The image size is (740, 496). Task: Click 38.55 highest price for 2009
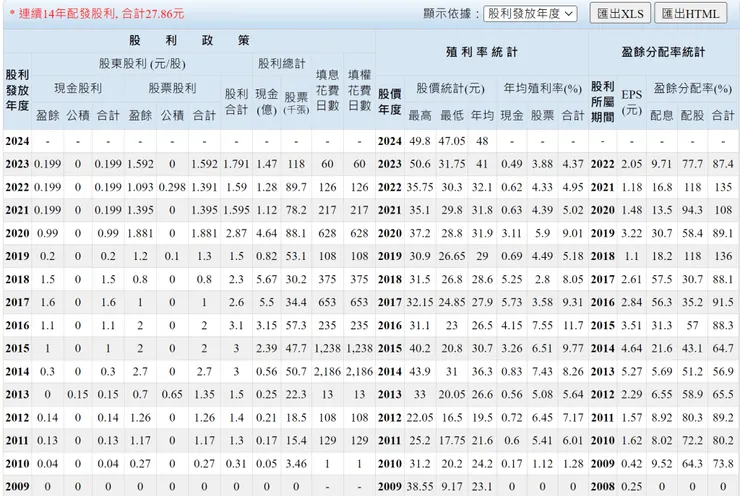click(420, 486)
